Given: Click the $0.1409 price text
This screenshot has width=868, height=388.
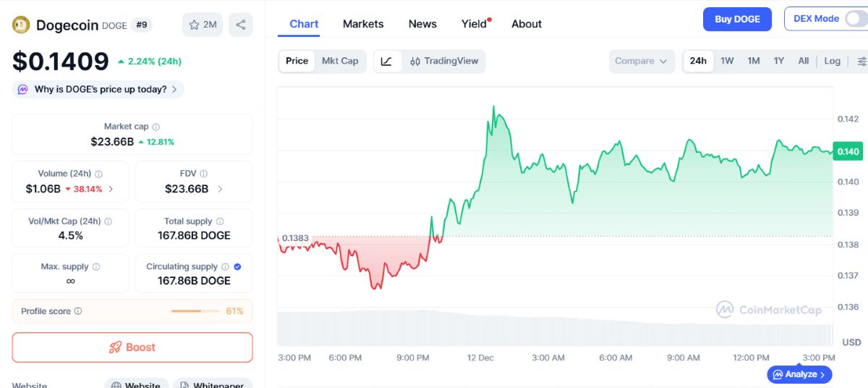Looking at the screenshot, I should 61,62.
